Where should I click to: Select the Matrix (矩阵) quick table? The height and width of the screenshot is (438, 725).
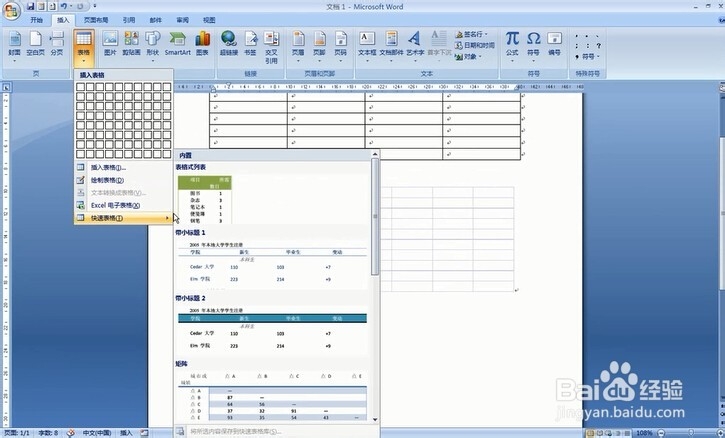coord(272,396)
